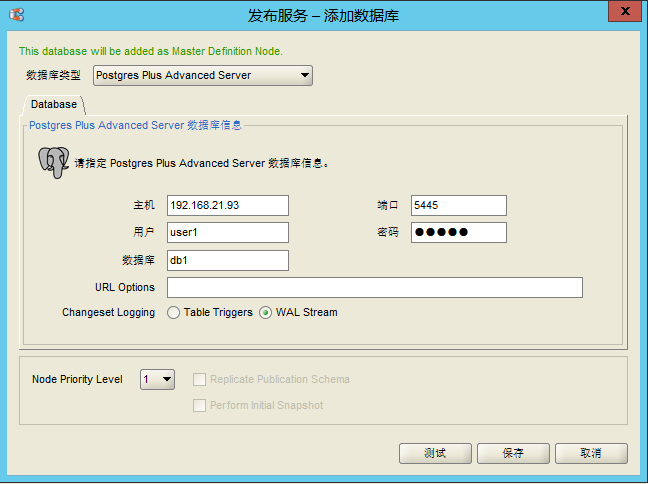Close the add database dialog
Viewport: 648px width, 484px height.
pos(625,11)
